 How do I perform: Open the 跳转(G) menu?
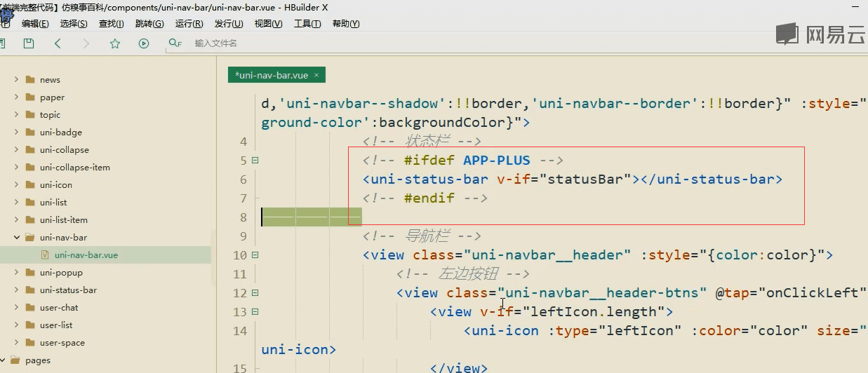149,24
